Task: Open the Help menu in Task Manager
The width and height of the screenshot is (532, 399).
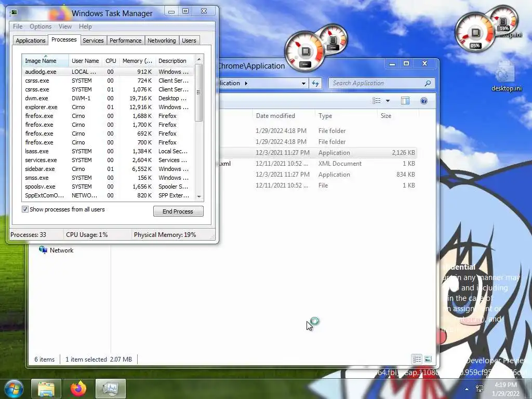Action: pyautogui.click(x=85, y=26)
